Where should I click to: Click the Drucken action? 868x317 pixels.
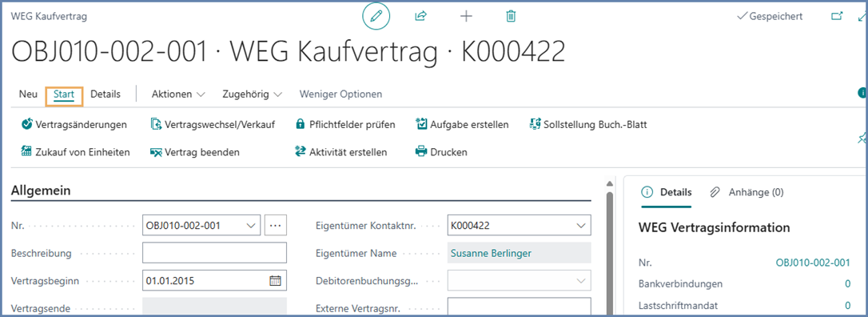[441, 152]
